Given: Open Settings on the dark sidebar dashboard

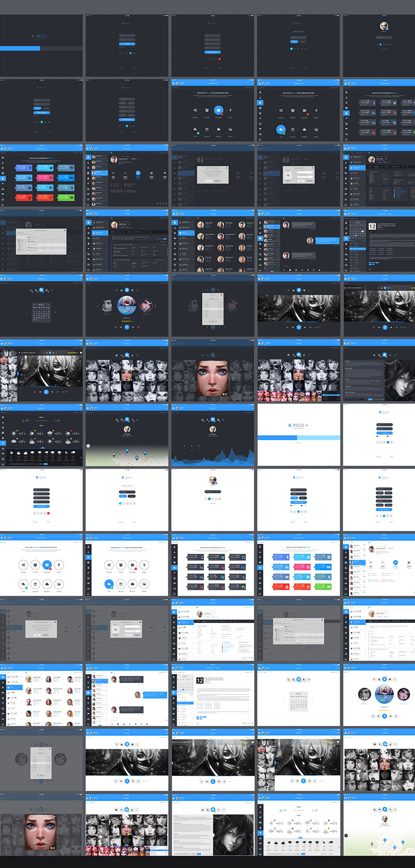Looking at the screenshot, I should (x=281, y=110).
